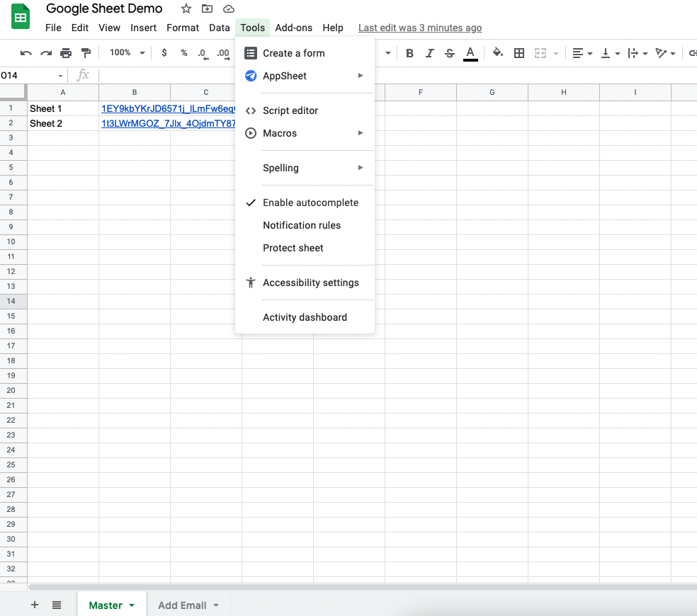
Task: Format as percent
Action: coord(184,53)
